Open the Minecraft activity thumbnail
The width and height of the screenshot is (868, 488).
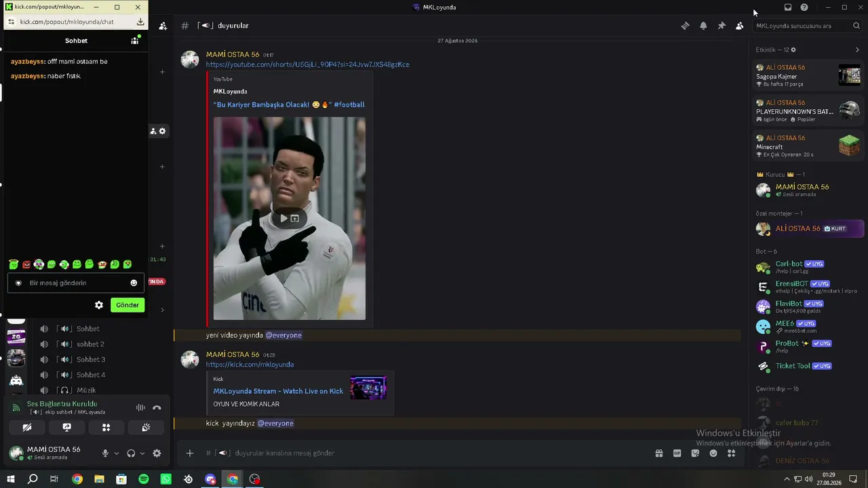pos(849,145)
